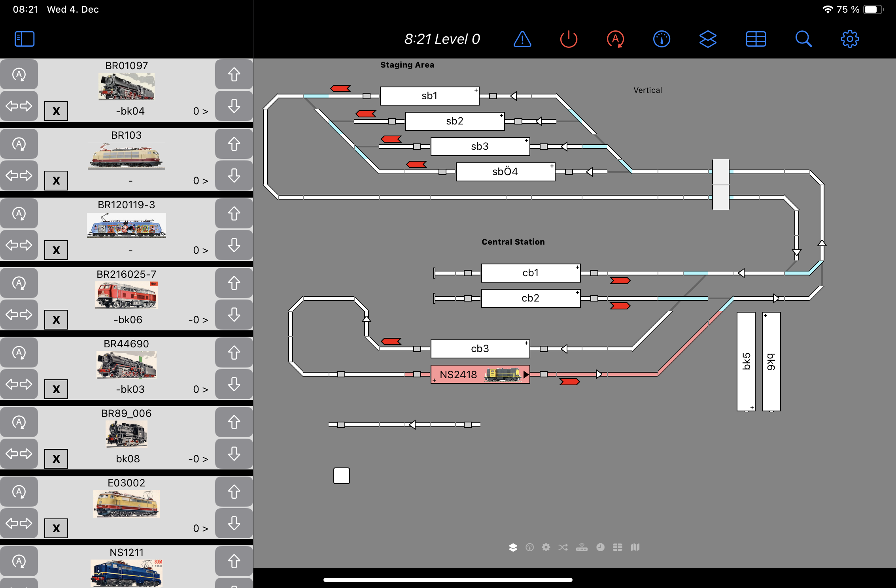Image resolution: width=896 pixels, height=588 pixels.
Task: Toggle global automatic mode in toolbar
Action: coord(615,39)
